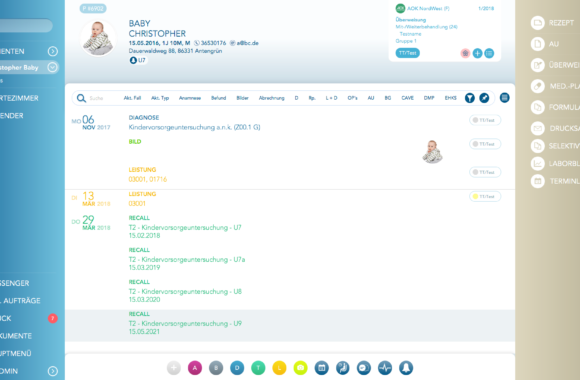
Task: Click the calendar icon in the bottom bar
Action: pos(321,368)
